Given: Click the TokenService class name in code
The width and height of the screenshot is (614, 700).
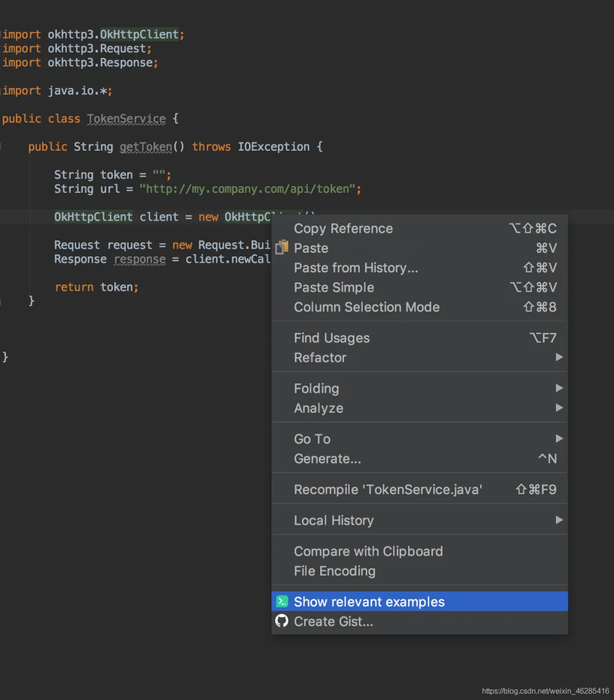Looking at the screenshot, I should (x=126, y=118).
